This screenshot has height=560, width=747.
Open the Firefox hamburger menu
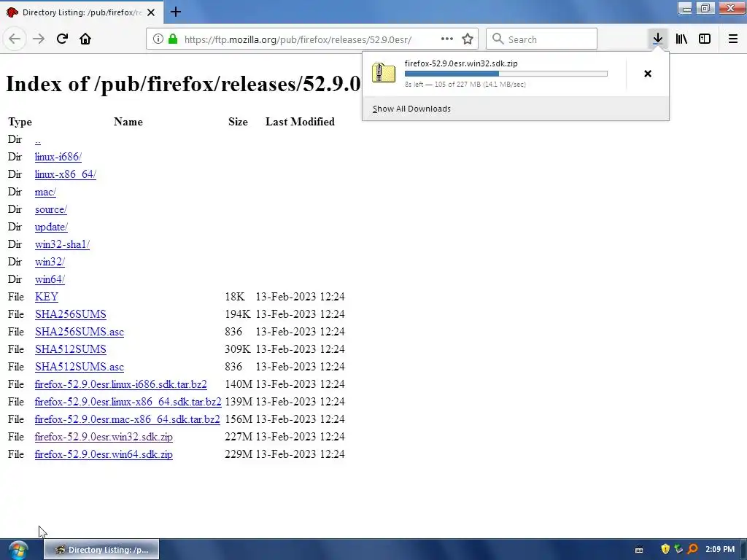coord(733,39)
